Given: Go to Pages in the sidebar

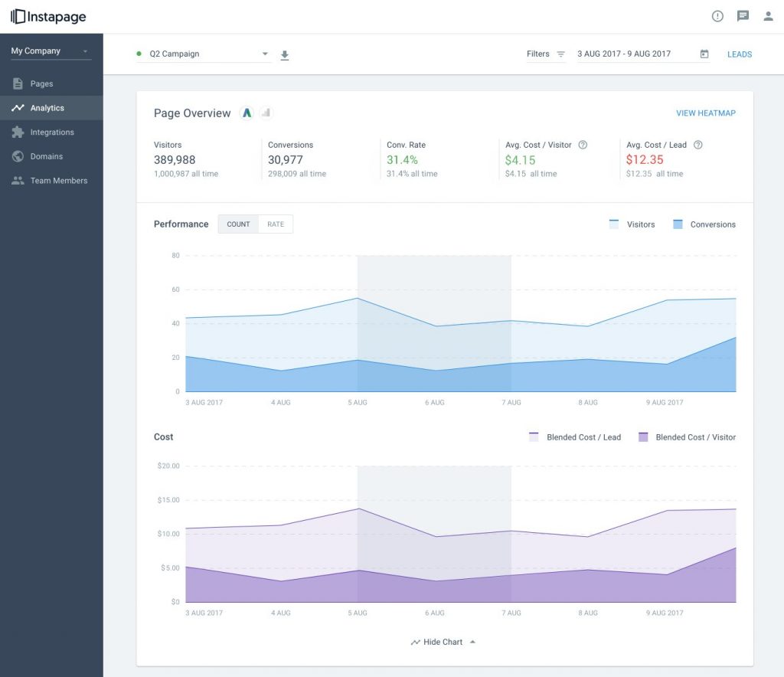Looking at the screenshot, I should click(41, 83).
